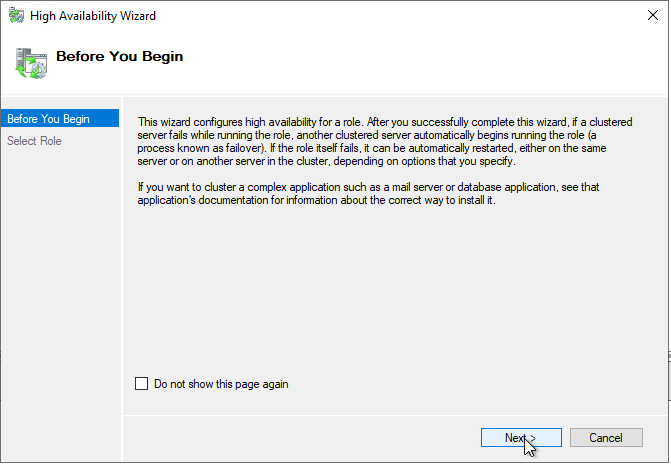
Task: Click blank area above the checkbox
Action: (390, 300)
